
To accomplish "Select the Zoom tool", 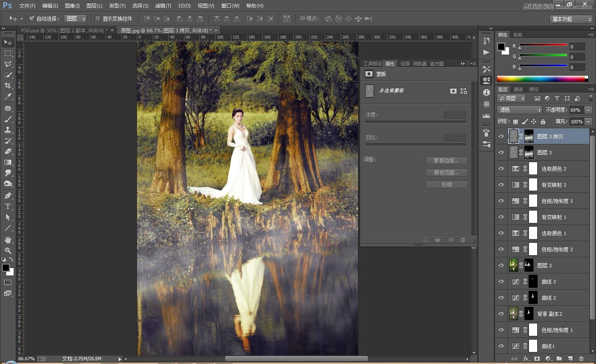I will coord(8,251).
